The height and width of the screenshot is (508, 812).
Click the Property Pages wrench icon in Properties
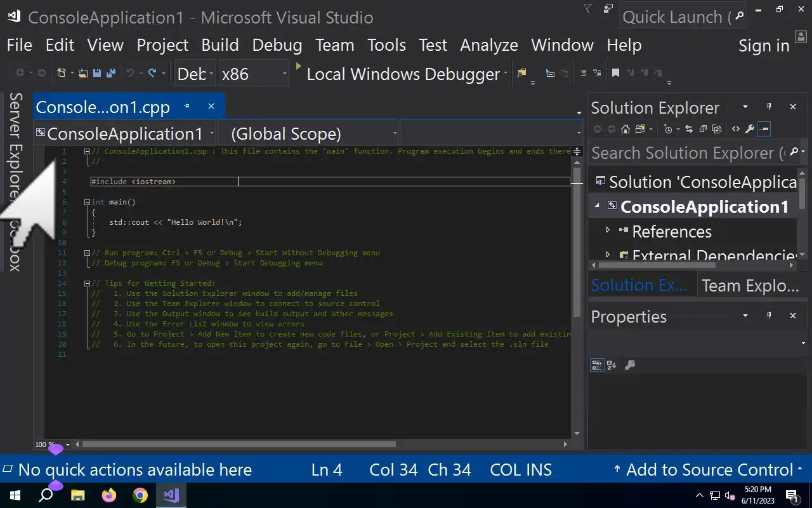[630, 365]
